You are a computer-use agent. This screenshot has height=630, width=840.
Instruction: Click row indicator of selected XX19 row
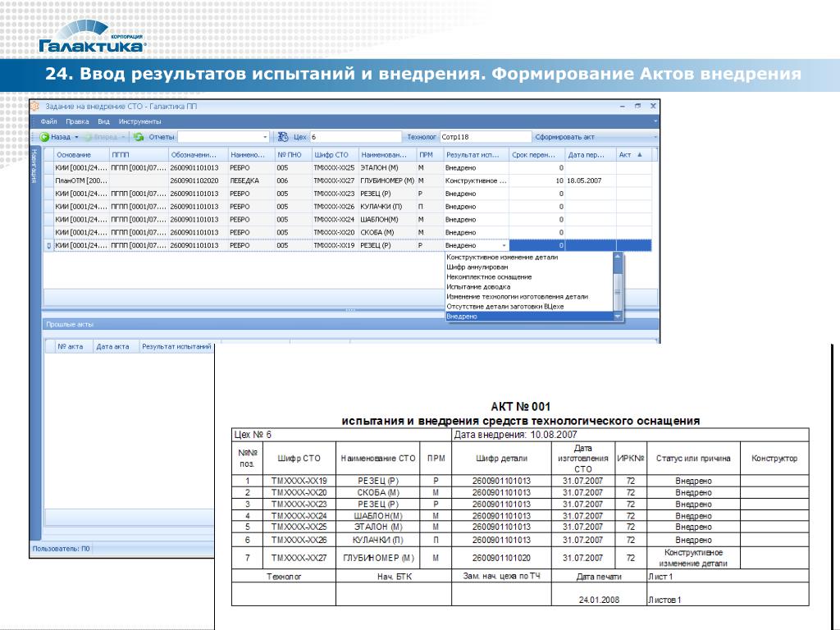click(x=48, y=245)
